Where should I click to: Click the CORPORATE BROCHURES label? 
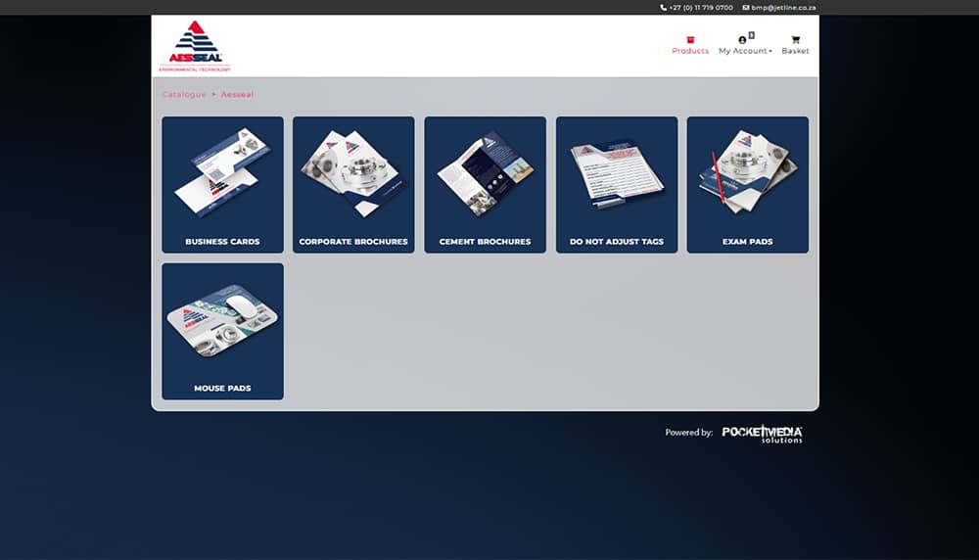click(x=353, y=242)
